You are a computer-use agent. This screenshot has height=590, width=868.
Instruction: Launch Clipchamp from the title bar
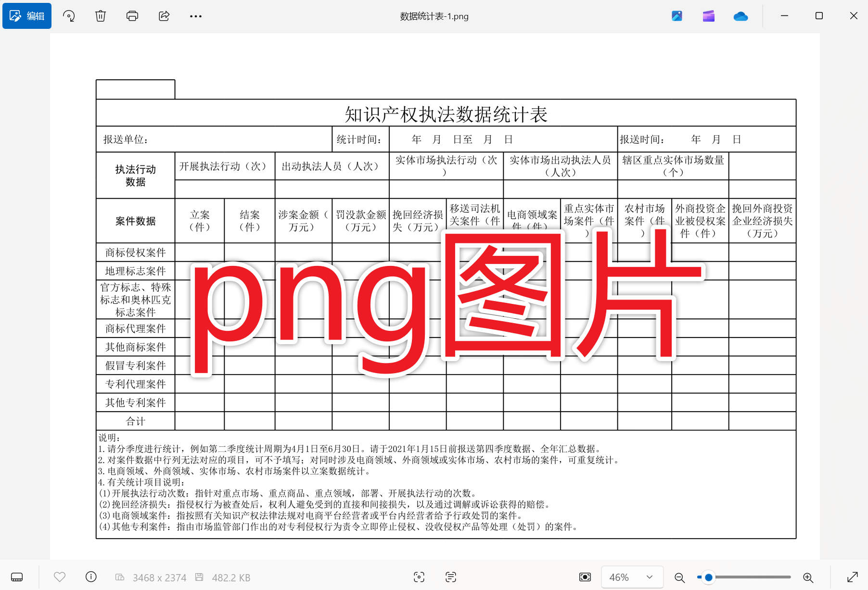[708, 16]
